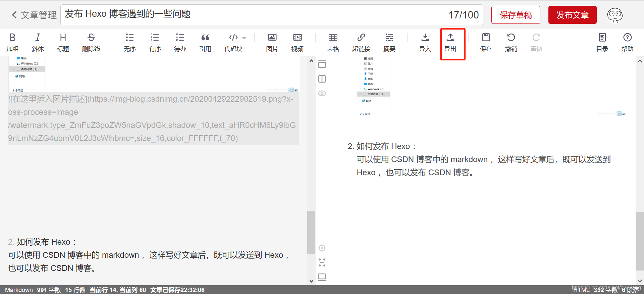Insert a heading with the 标题 tool
The height and width of the screenshot is (294, 644).
pos(63,42)
